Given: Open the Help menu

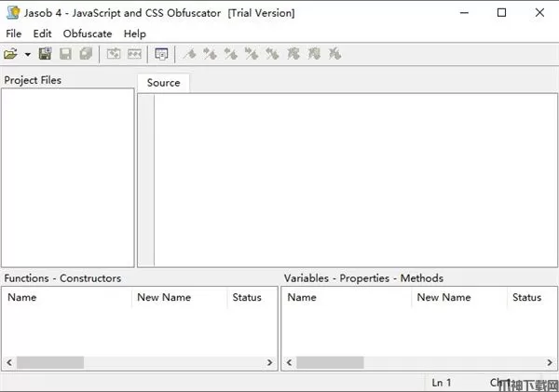Looking at the screenshot, I should tap(135, 34).
